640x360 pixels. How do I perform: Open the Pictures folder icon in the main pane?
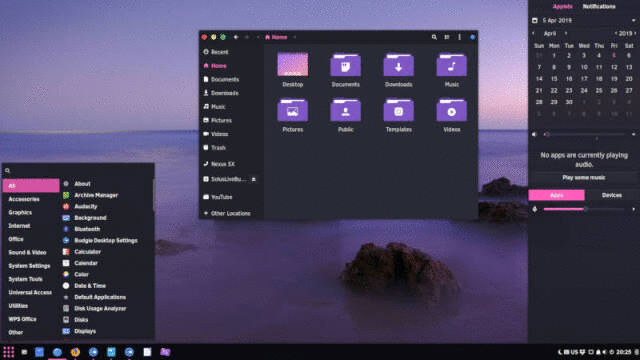click(292, 110)
